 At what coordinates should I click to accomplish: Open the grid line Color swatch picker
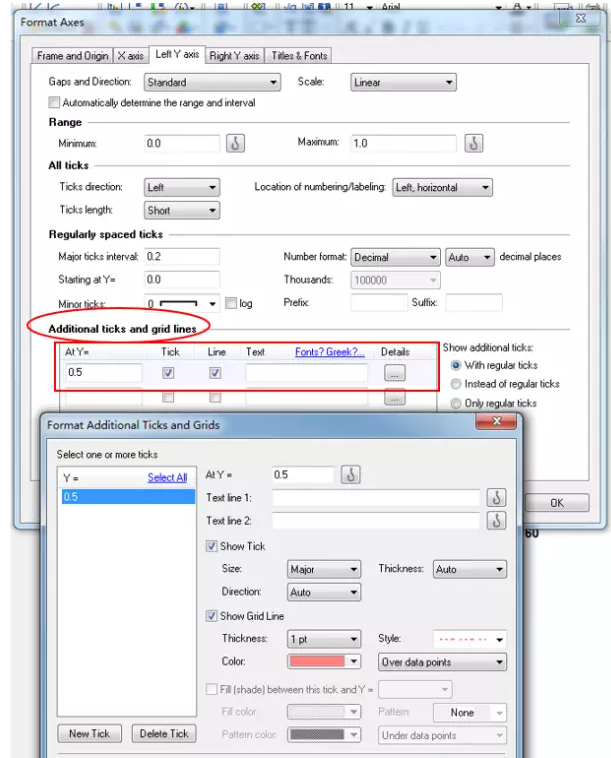[x=323, y=661]
